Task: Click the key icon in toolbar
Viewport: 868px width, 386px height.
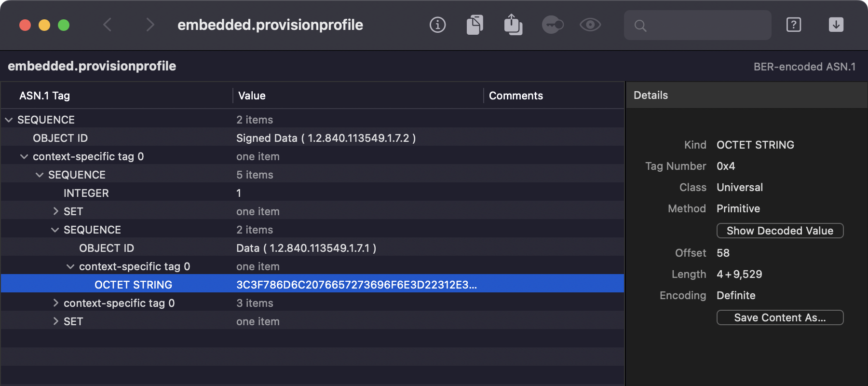Action: point(553,25)
